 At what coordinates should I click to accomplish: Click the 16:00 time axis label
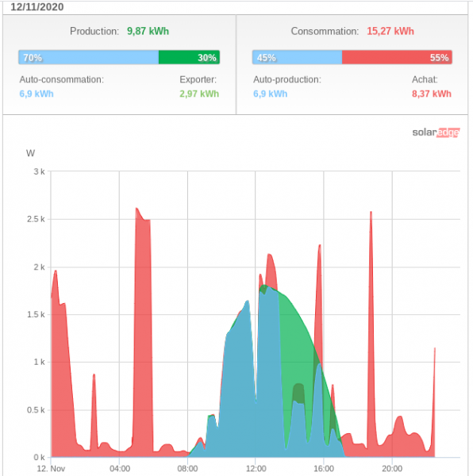tap(324, 468)
